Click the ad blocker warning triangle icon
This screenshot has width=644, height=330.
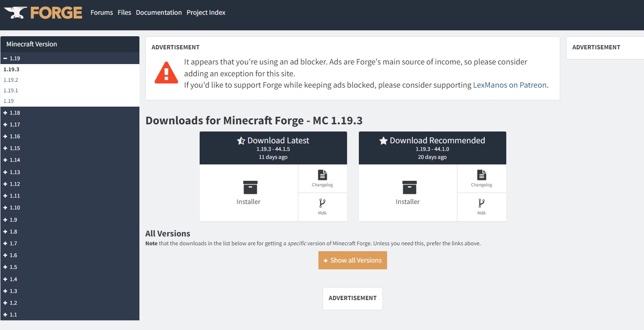[166, 72]
